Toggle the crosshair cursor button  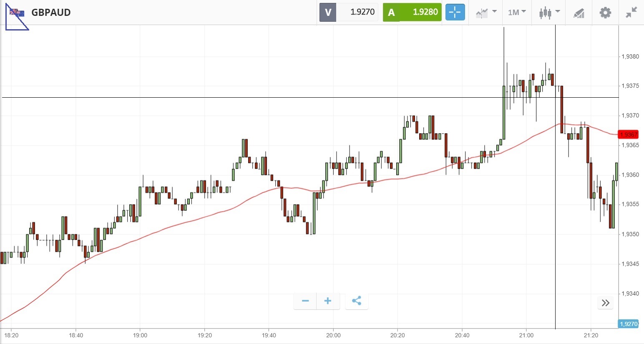(455, 13)
